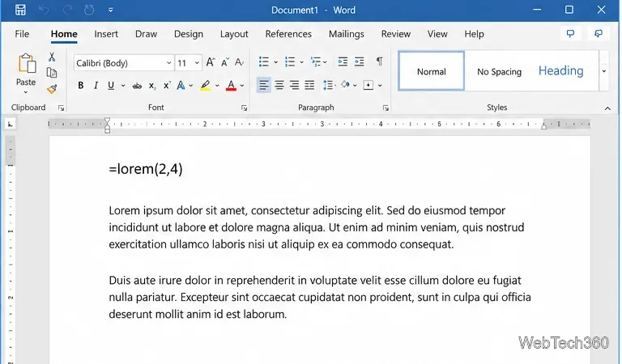Viewport: 622px width, 364px height.
Task: Select Align Right paragraph alignment
Action: tap(294, 85)
